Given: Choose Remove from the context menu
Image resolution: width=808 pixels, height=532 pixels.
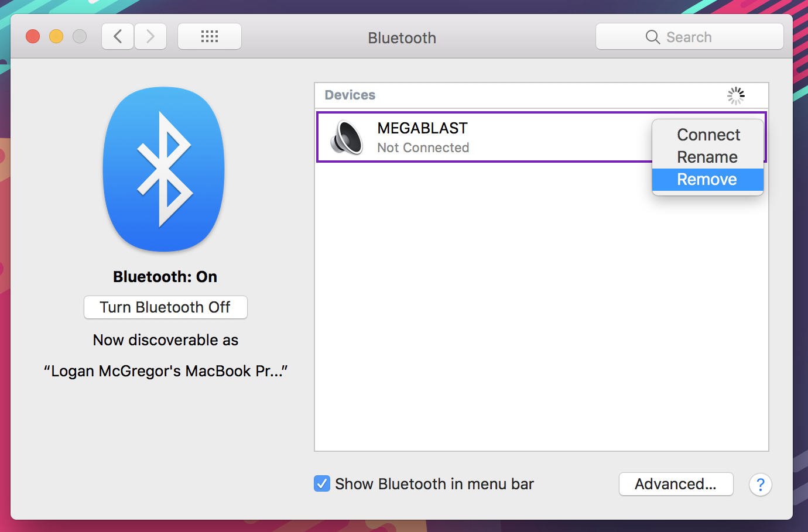Looking at the screenshot, I should tap(708, 179).
